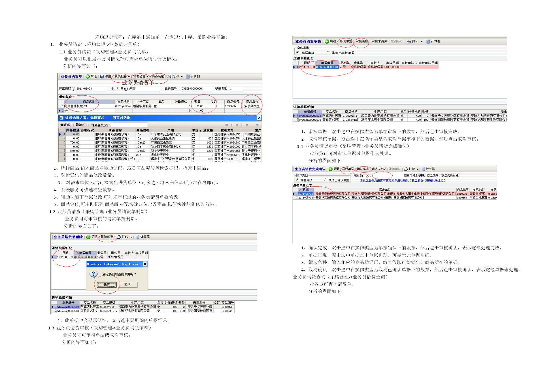The height and width of the screenshot is (392, 555).
Task: Click green 后退 icon in 业务员请货单 toolbar
Action: coord(88,77)
